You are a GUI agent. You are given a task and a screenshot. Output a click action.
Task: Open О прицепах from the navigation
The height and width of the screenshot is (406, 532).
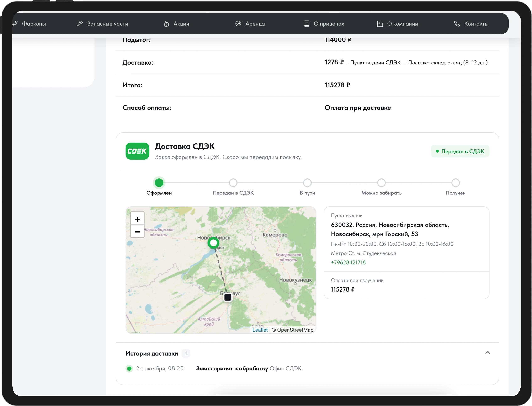pyautogui.click(x=329, y=24)
